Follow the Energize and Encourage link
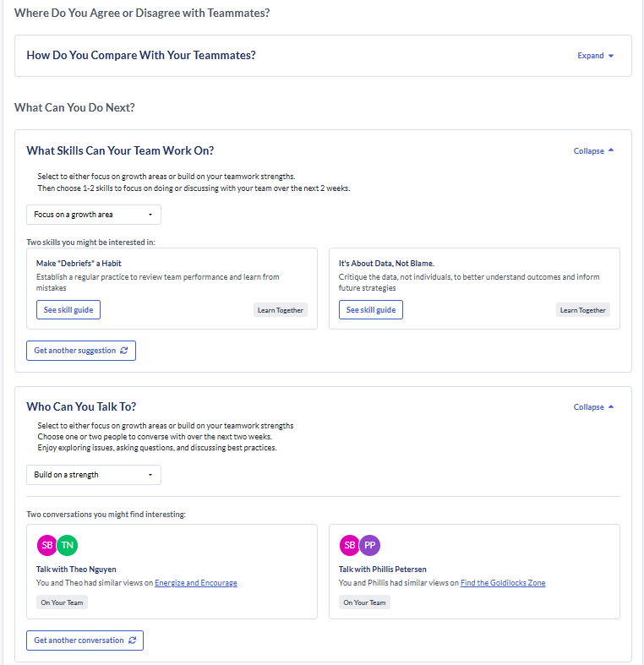 pyautogui.click(x=196, y=583)
